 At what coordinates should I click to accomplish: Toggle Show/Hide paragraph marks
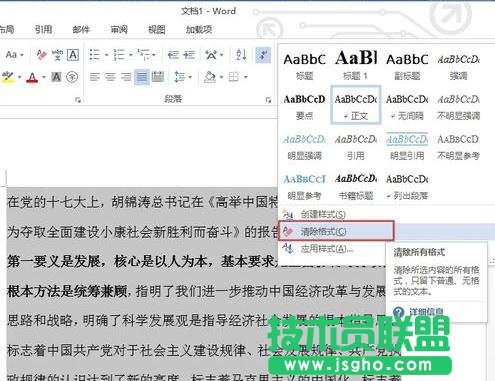263,55
